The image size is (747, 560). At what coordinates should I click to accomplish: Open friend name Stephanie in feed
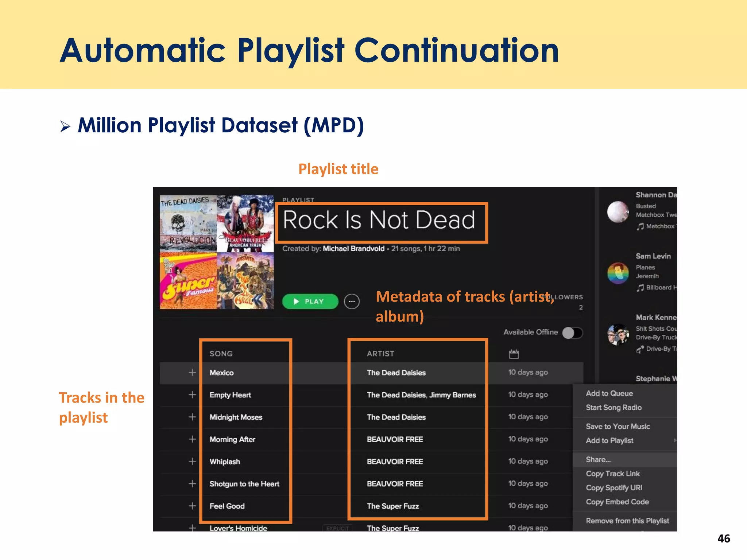point(656,379)
